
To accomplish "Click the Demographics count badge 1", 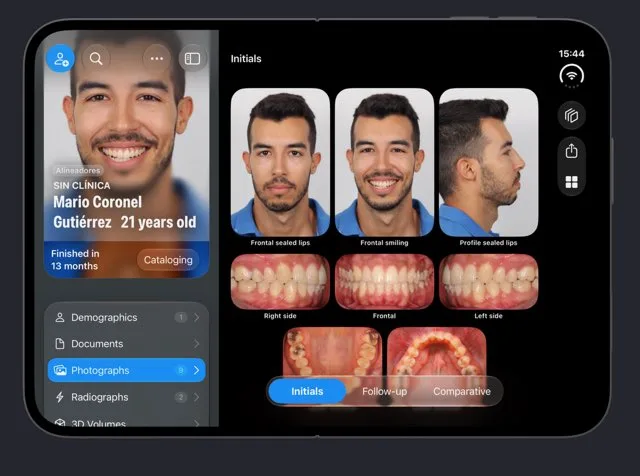I will (180, 317).
